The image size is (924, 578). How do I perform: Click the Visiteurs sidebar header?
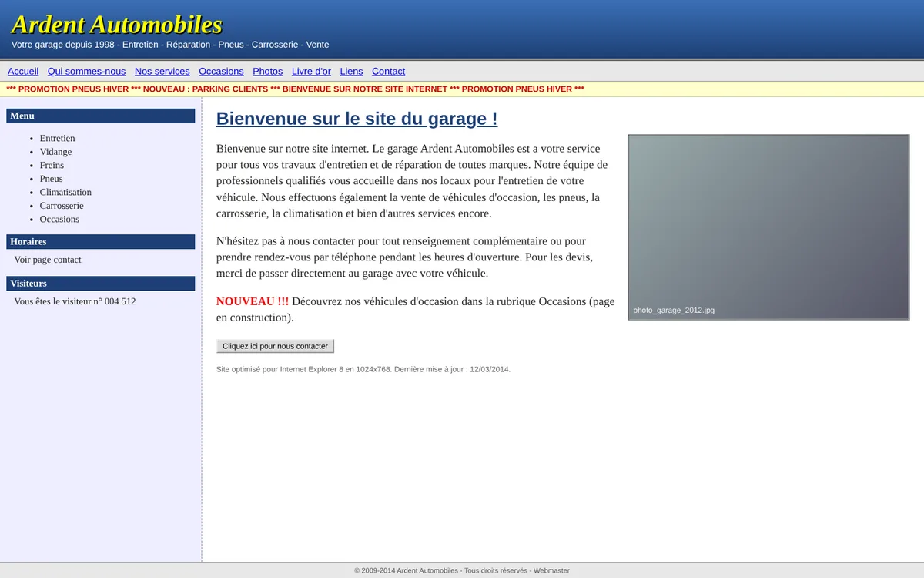101,283
